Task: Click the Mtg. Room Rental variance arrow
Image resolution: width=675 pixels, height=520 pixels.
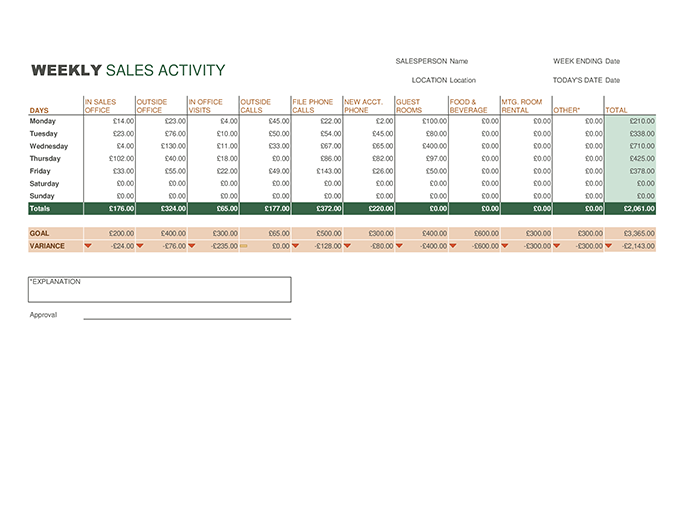Action: 505,246
